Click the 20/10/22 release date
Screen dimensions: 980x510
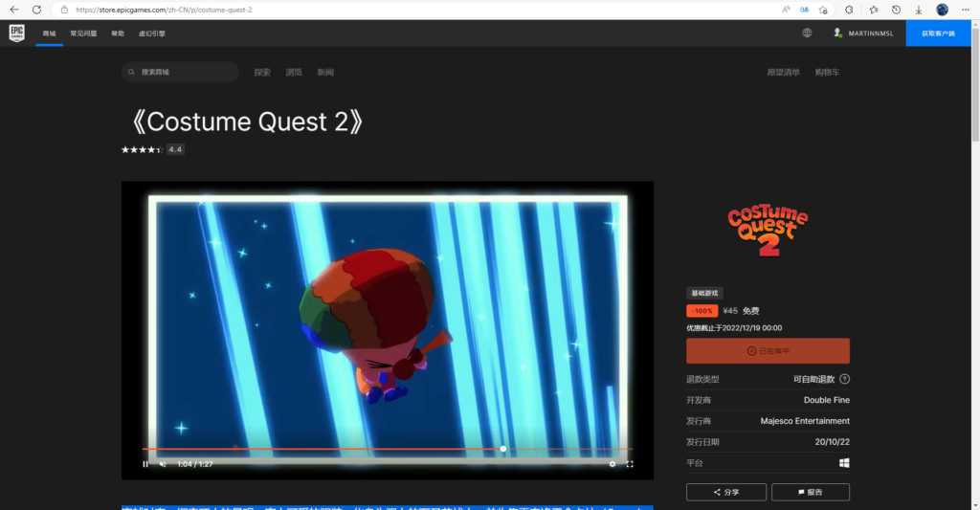pyautogui.click(x=832, y=442)
